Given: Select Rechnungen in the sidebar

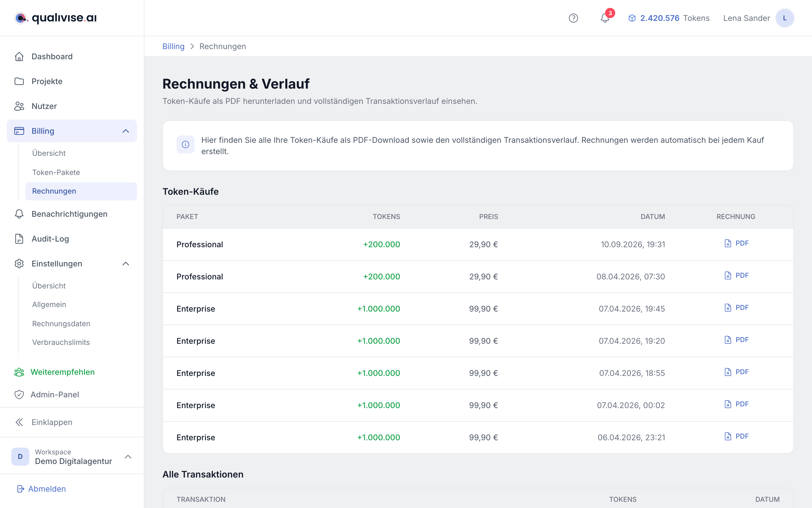Looking at the screenshot, I should [x=81, y=191].
